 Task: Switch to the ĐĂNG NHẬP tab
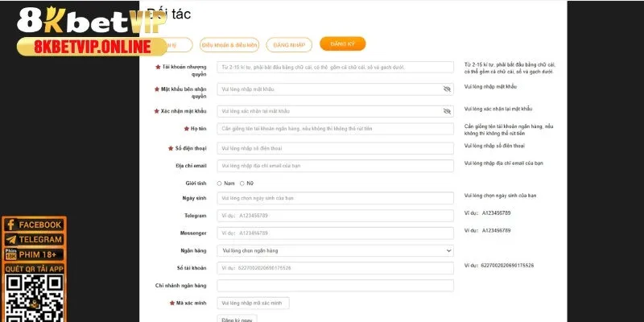[292, 45]
